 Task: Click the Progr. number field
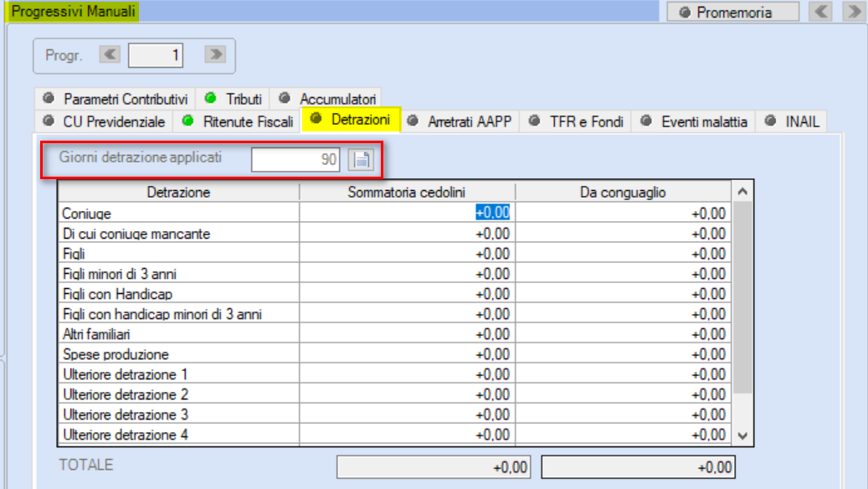click(156, 54)
